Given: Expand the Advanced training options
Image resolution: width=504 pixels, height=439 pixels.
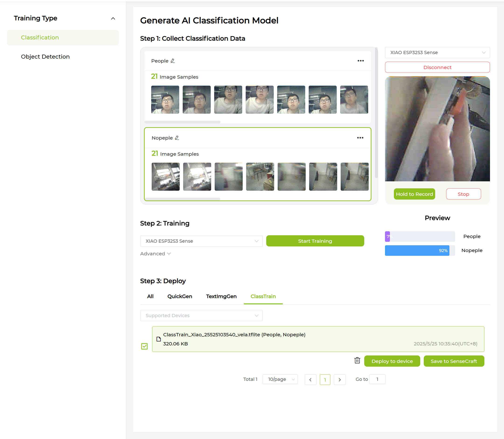Looking at the screenshot, I should 155,253.
